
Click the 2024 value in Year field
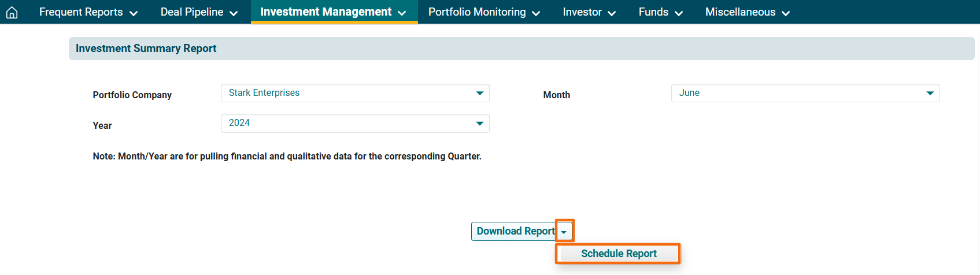point(239,123)
